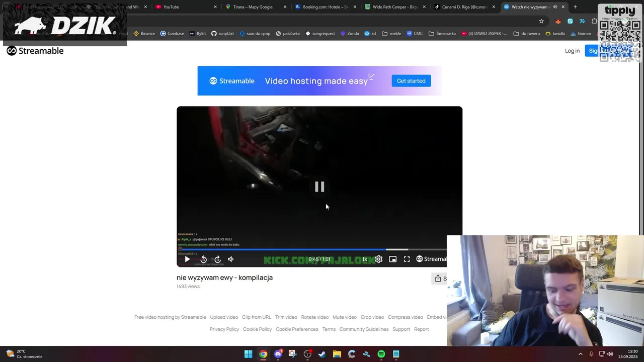644x362 pixels.
Task: Click the center pause overlay on the video
Action: click(319, 187)
